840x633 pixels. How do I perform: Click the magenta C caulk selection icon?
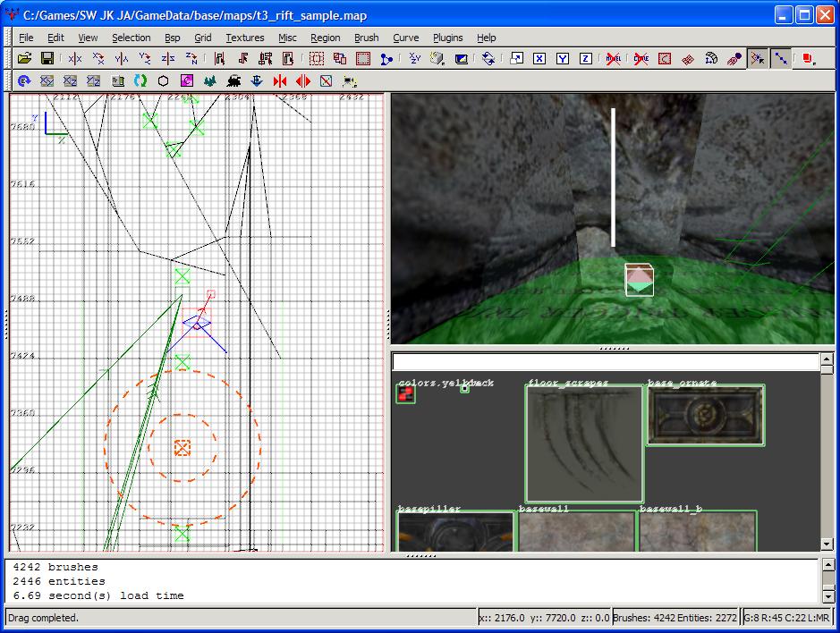(x=186, y=80)
